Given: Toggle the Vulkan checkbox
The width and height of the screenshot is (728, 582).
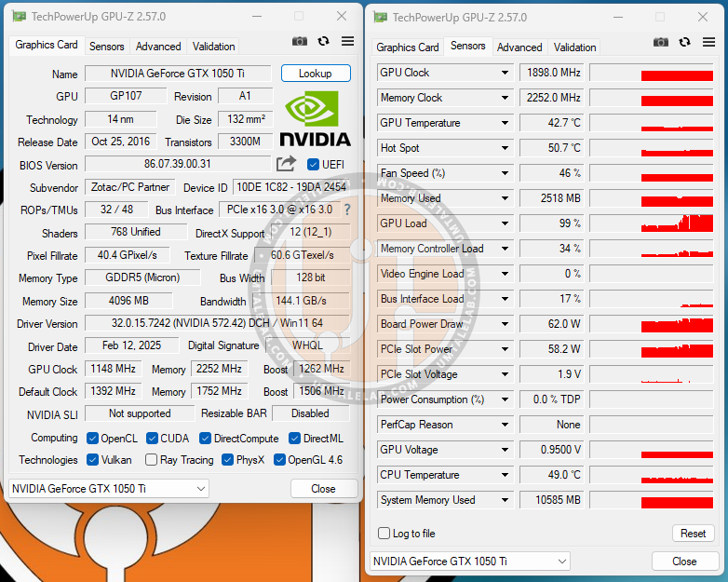Looking at the screenshot, I should (92, 460).
